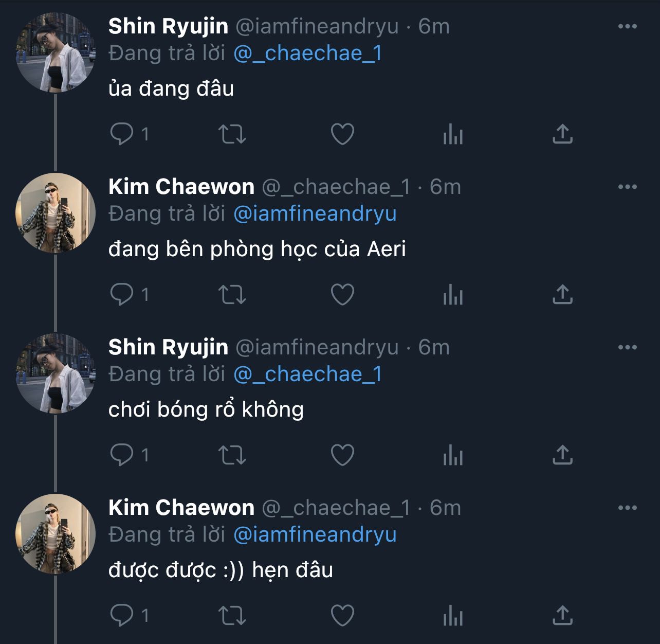Share the "đang bên phòng học của Aeri" tweet

562,294
